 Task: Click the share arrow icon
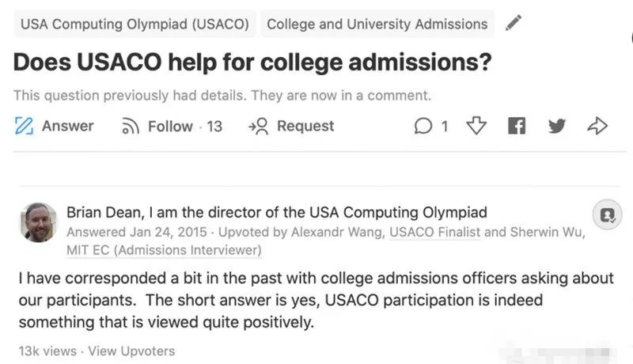[597, 126]
